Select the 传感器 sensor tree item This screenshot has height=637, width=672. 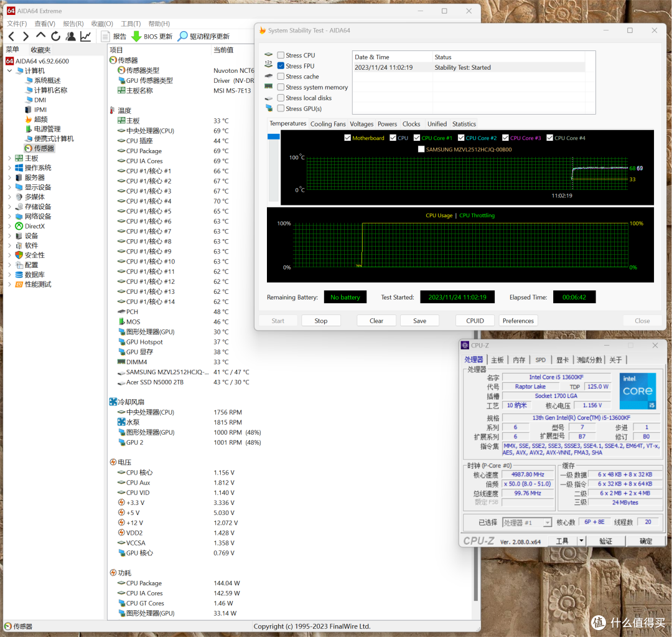pos(44,148)
